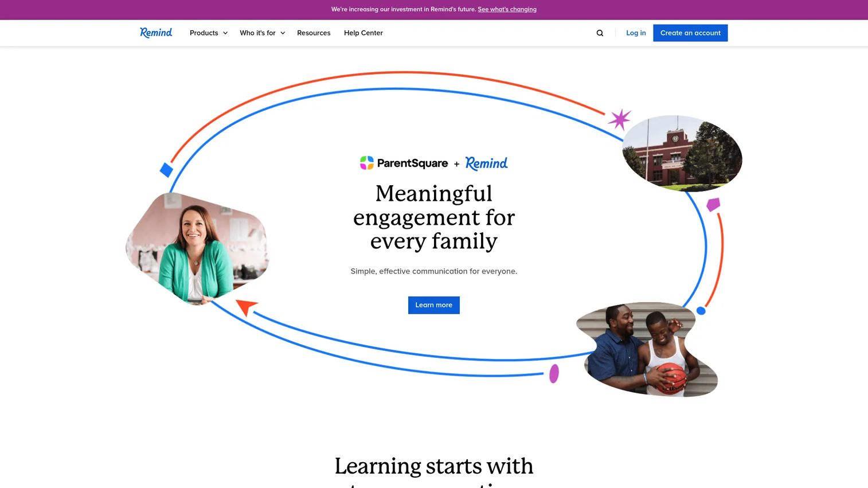868x488 pixels.
Task: Open the Who it's for menu
Action: click(257, 33)
